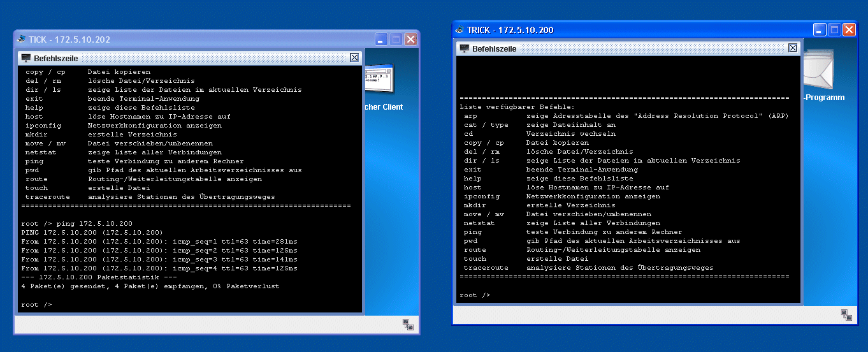
Task: Click the network status icon in TICK status bar
Action: point(409,324)
